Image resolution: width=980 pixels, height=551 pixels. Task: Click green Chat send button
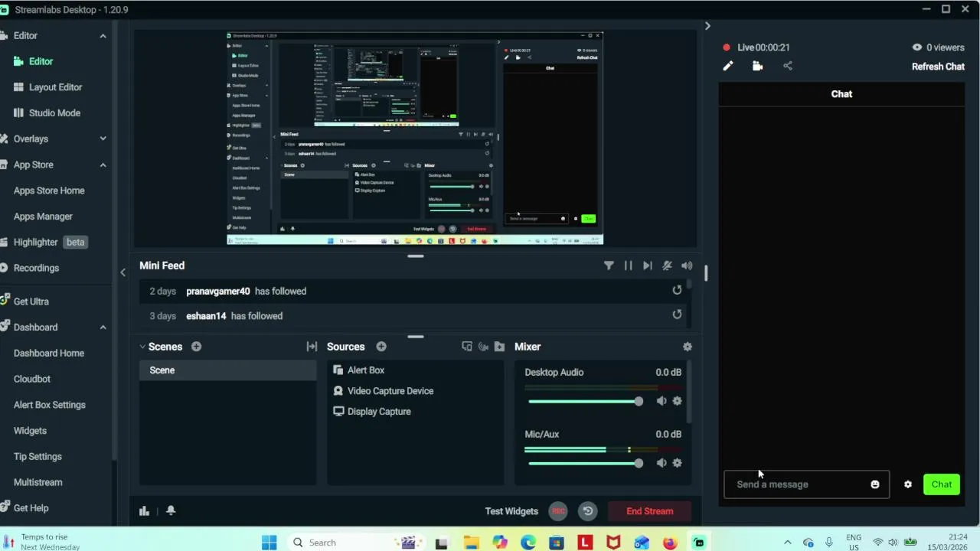click(x=942, y=484)
